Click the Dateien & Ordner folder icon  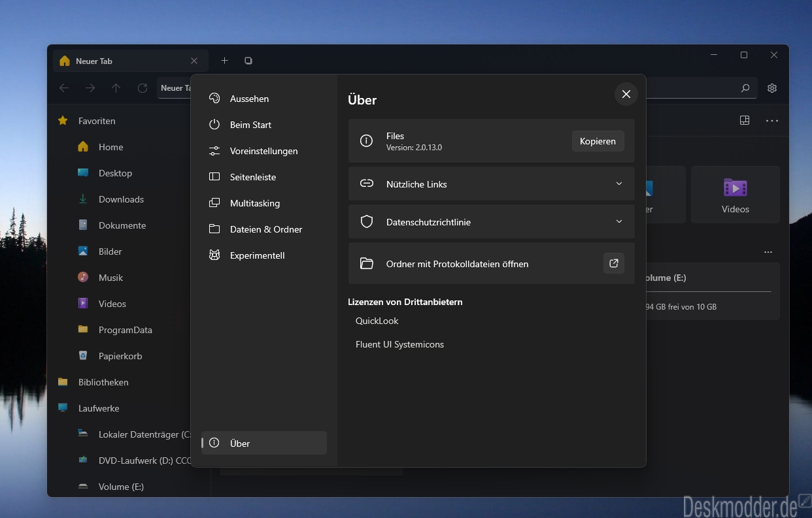coord(214,229)
